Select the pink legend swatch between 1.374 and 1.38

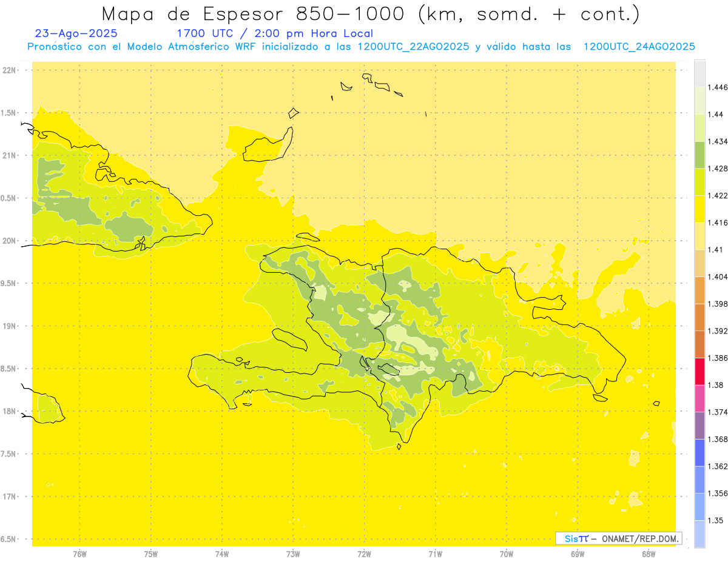699,398
